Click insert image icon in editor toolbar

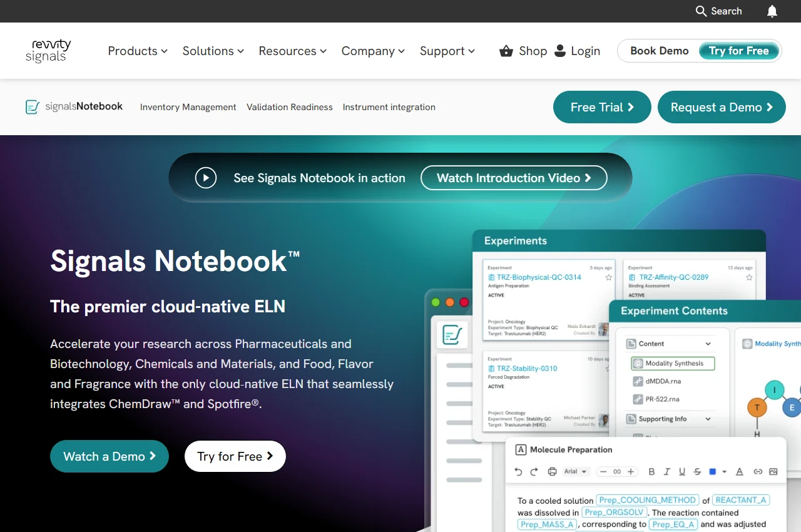click(773, 472)
